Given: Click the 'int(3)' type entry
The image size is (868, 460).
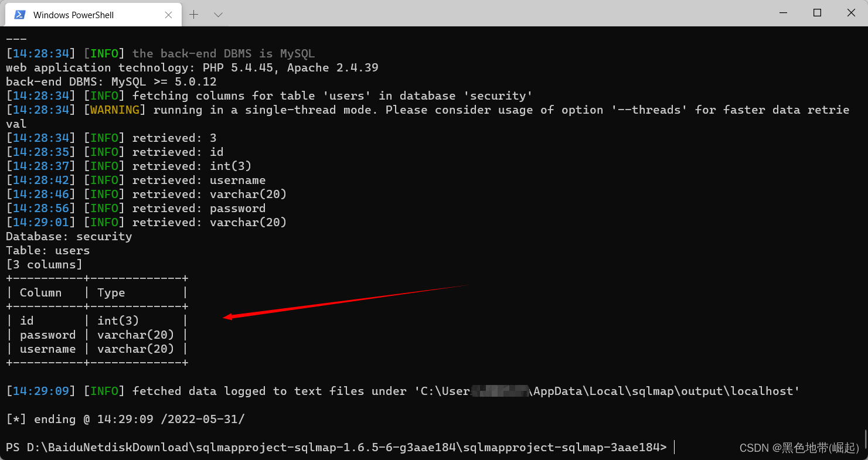Looking at the screenshot, I should point(118,321).
